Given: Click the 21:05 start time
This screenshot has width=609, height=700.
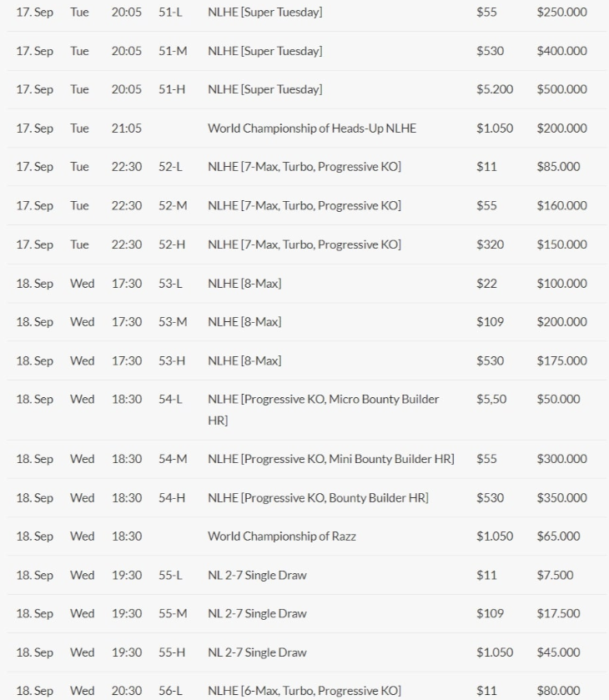Looking at the screenshot, I should pyautogui.click(x=127, y=128).
